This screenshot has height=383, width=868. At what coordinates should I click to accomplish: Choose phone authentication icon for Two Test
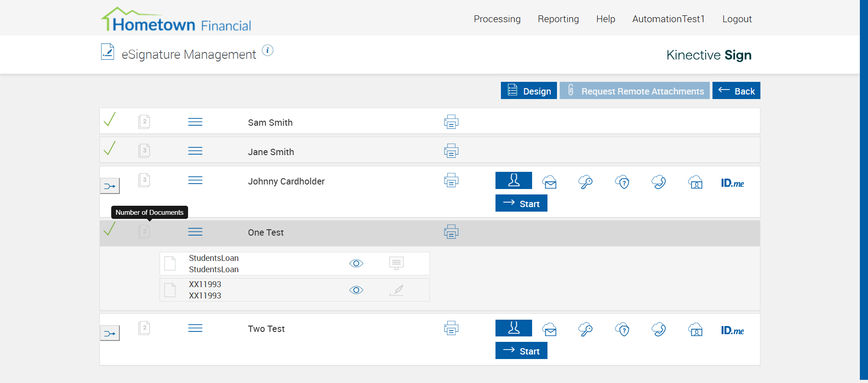(x=659, y=330)
